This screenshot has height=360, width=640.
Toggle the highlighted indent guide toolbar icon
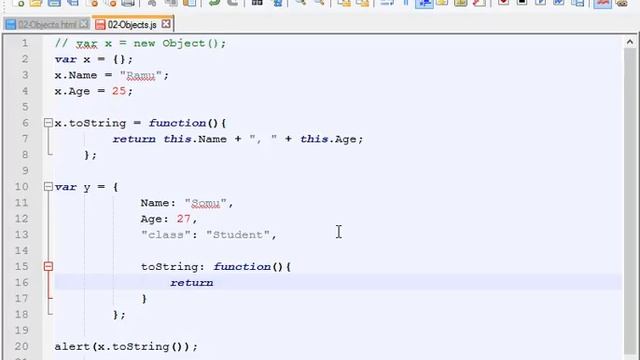tap(424, 3)
